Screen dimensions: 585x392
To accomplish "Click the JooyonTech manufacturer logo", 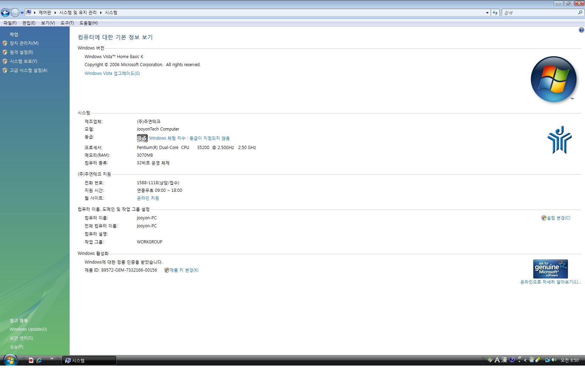I will click(x=559, y=140).
